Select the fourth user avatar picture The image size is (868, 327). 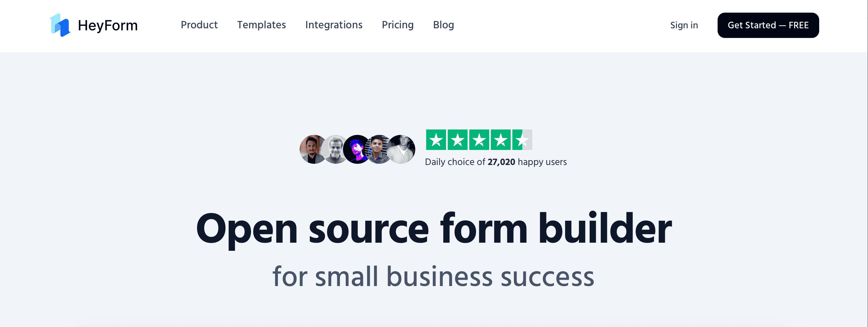click(379, 149)
